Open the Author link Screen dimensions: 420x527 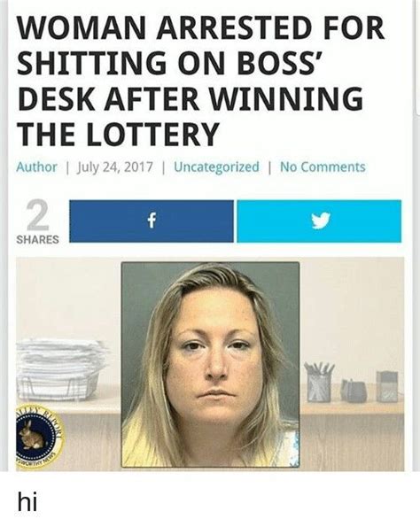(x=37, y=167)
